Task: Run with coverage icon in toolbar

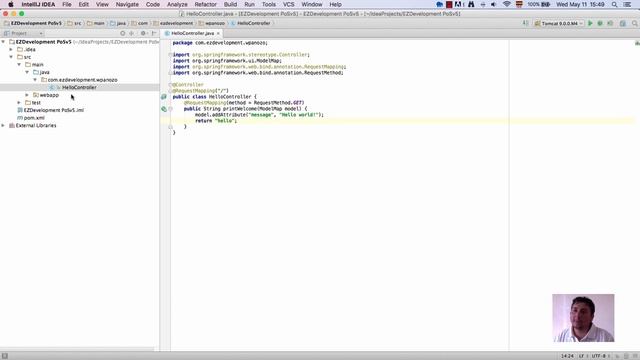Action: (610, 24)
